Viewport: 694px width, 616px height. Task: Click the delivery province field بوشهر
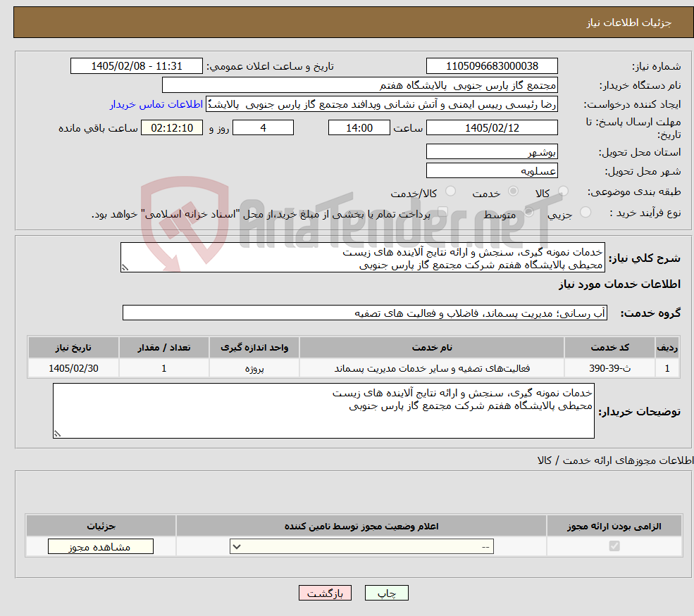click(x=492, y=151)
